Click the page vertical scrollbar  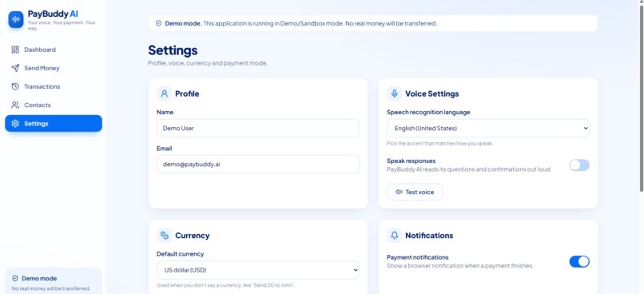tap(641, 98)
